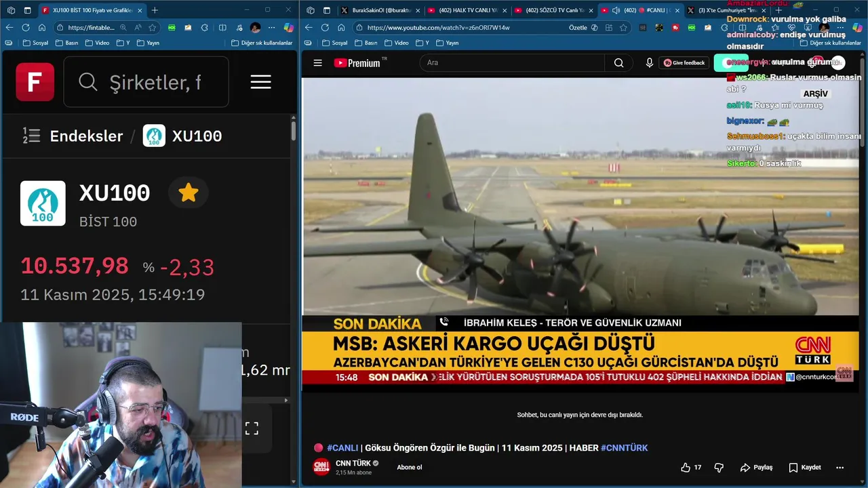Screen dimensions: 868x488
Task: Open the YouTube guide hamburger menu
Action: [x=317, y=63]
